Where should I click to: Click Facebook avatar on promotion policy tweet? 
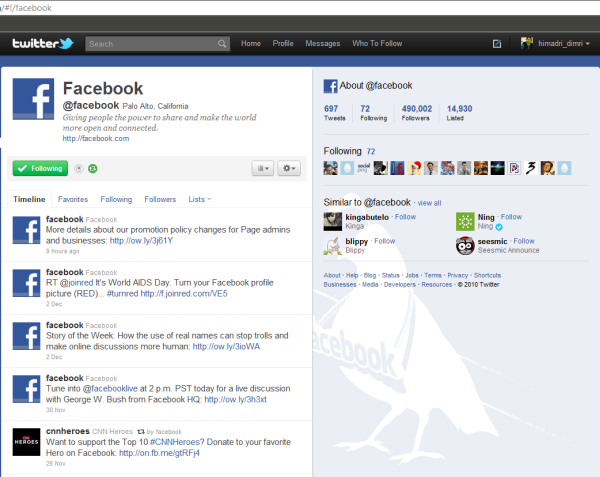pyautogui.click(x=26, y=230)
